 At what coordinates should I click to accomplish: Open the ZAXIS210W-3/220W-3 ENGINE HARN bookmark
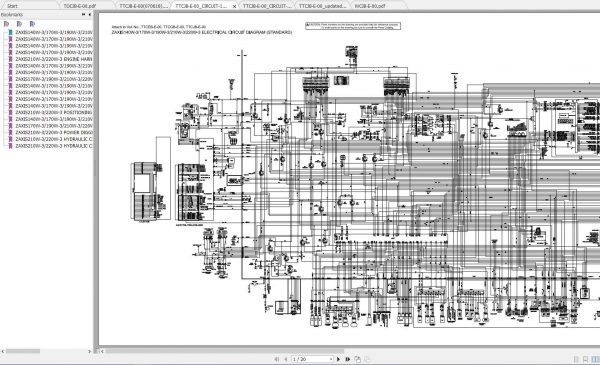click(54, 59)
